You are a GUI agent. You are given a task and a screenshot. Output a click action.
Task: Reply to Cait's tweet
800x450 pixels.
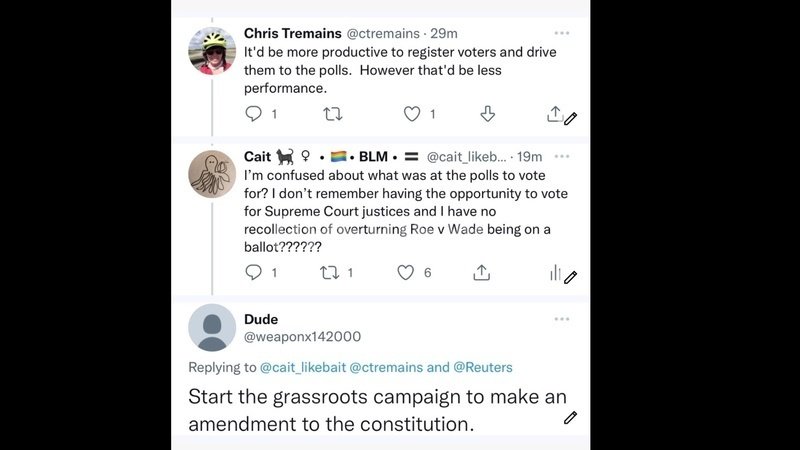(254, 272)
